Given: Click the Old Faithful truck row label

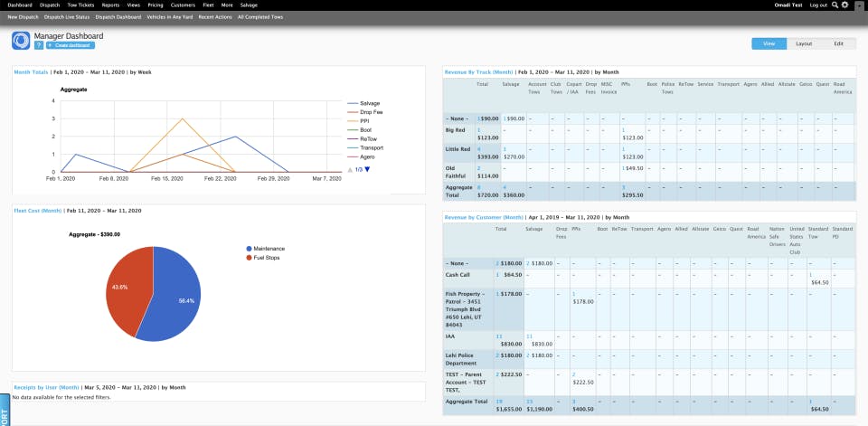Looking at the screenshot, I should (x=456, y=172).
